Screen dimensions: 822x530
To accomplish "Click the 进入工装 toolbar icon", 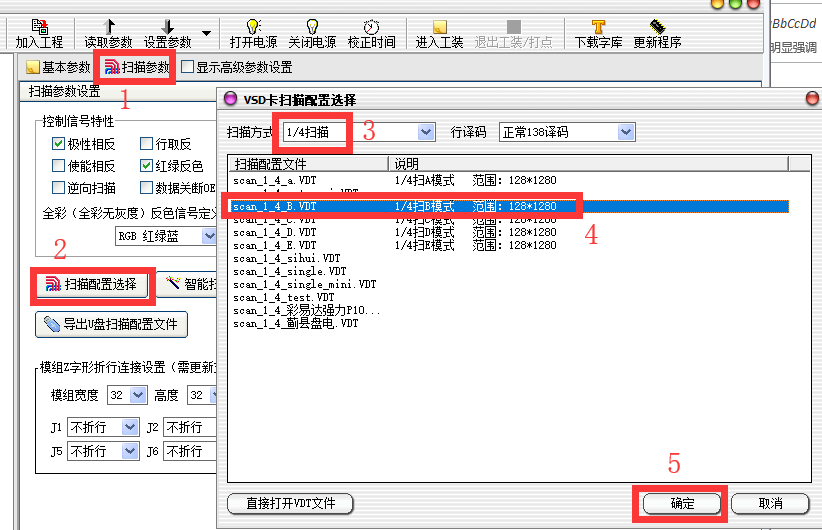I will point(439,26).
